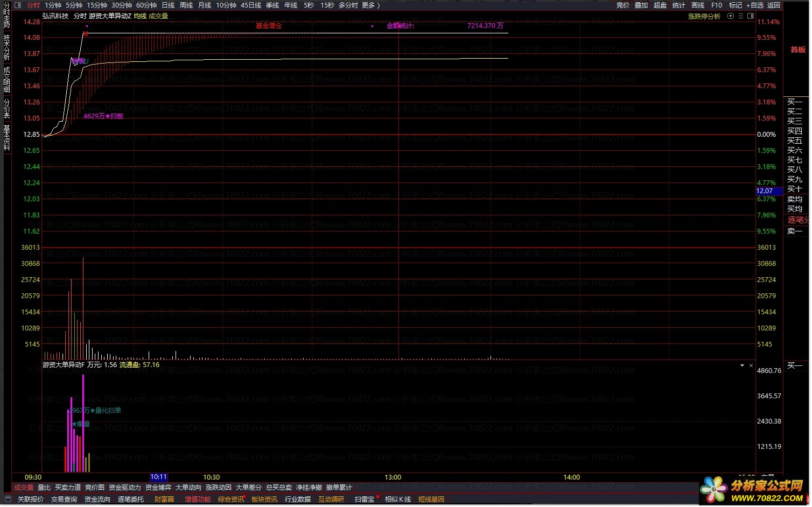Close the 游资大单异动F sub-panel
This screenshot has height=507, width=812.
[x=751, y=365]
